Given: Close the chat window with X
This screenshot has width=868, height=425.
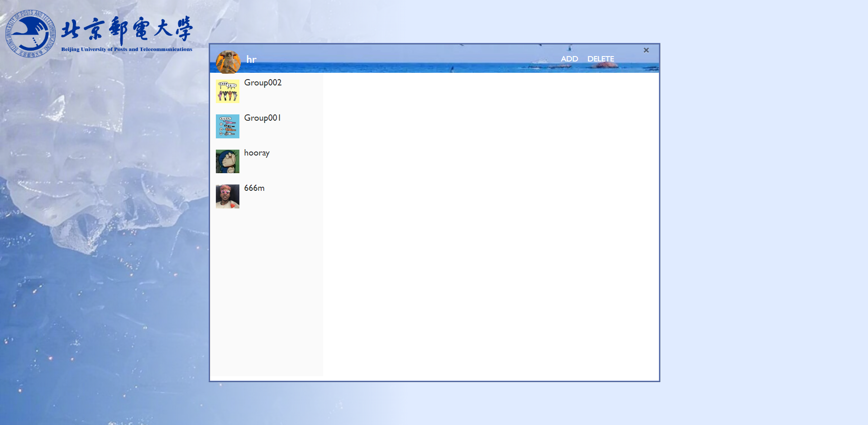Looking at the screenshot, I should pyautogui.click(x=646, y=50).
